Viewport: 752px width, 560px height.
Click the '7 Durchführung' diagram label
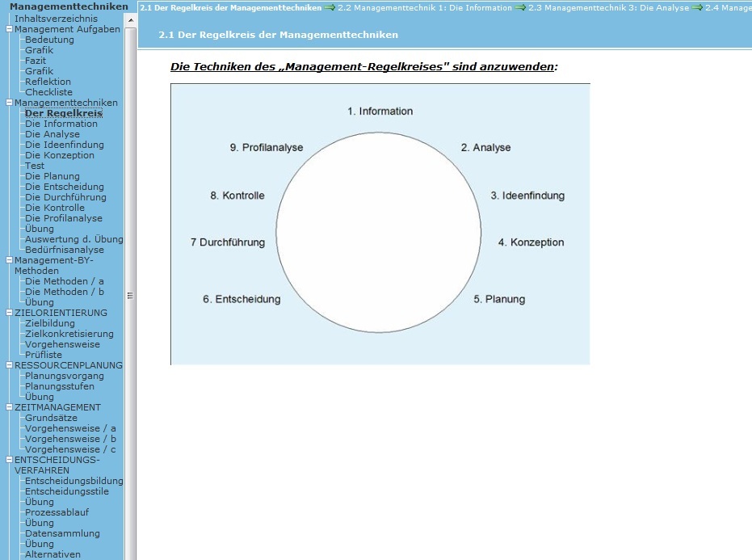pyautogui.click(x=227, y=242)
